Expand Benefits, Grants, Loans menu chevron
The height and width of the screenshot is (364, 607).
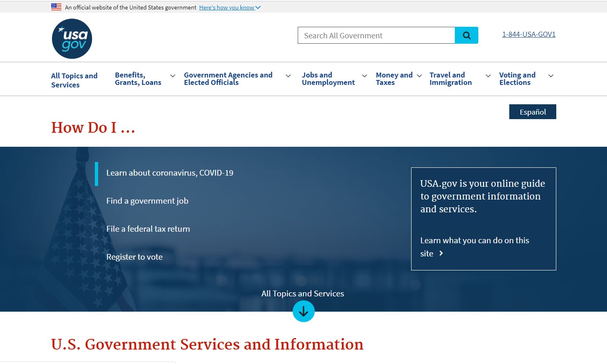click(x=173, y=76)
